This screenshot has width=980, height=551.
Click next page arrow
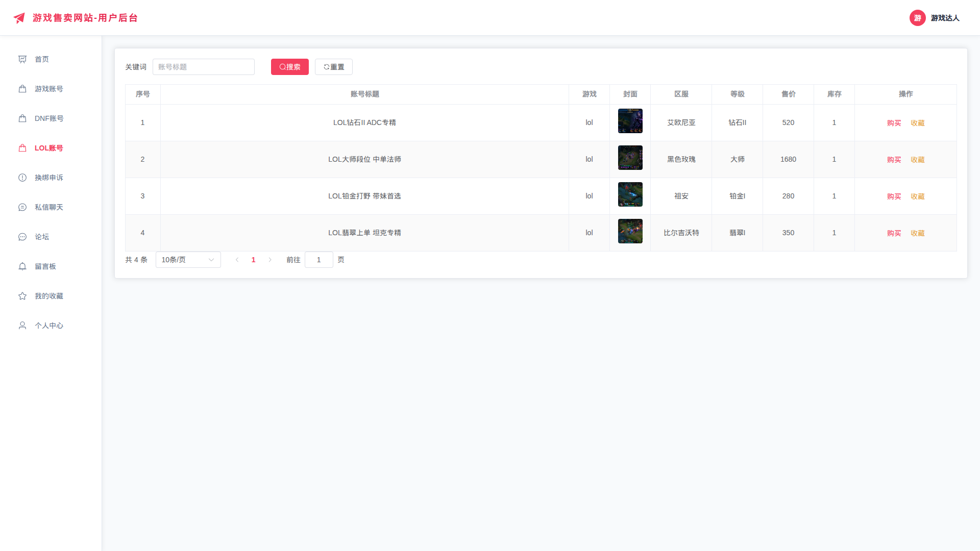click(270, 260)
